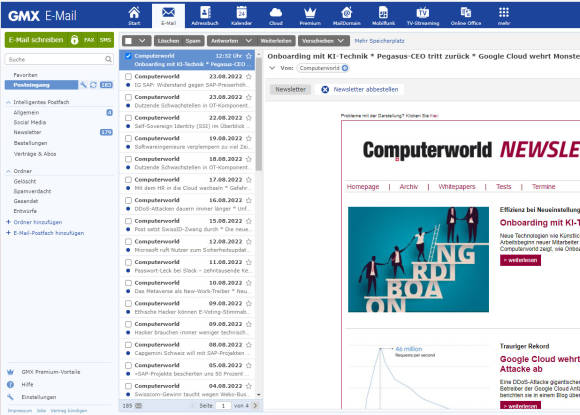The height and width of the screenshot is (415, 580).
Task: Open the Cloud icon
Action: click(x=276, y=16)
